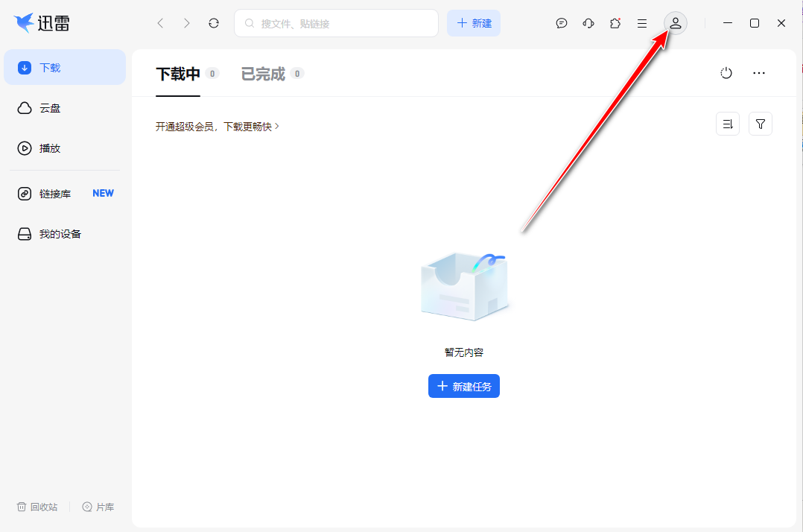Click the Xunlei bird logo
Screen dimensions: 803x532
click(24, 22)
